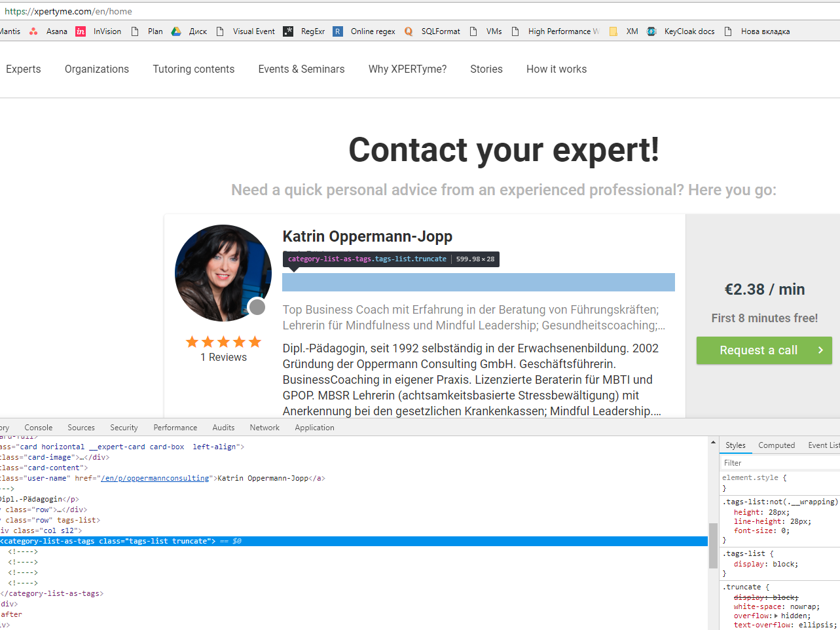Click the styles Filter input field

pos(779,463)
